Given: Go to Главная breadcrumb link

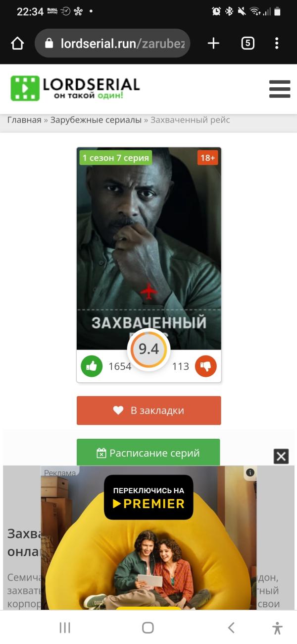Looking at the screenshot, I should [24, 120].
